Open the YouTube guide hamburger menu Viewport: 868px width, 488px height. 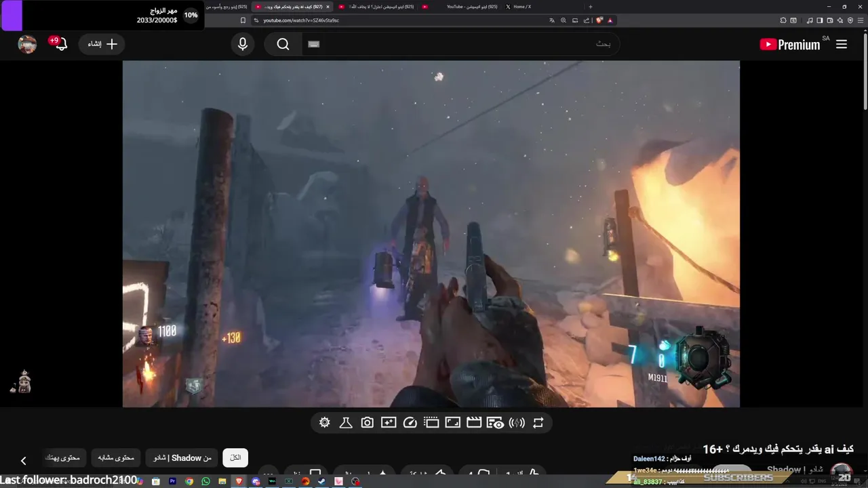click(x=842, y=44)
